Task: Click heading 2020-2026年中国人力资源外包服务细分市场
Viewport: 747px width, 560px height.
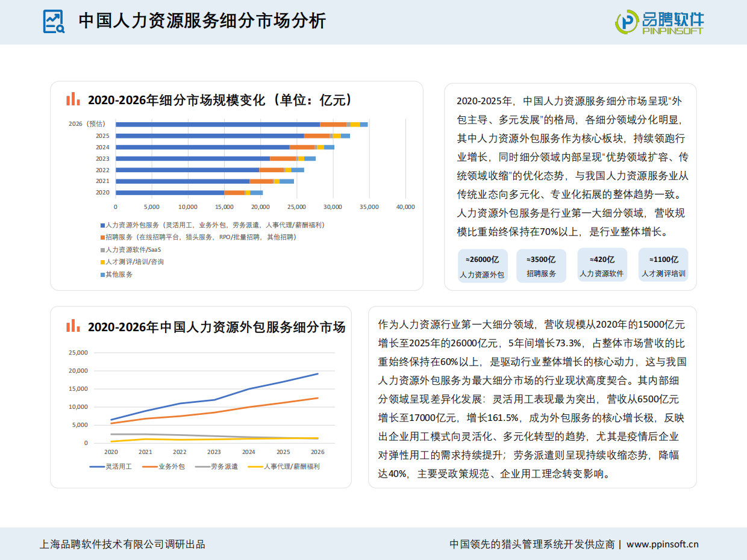Action: 217,327
